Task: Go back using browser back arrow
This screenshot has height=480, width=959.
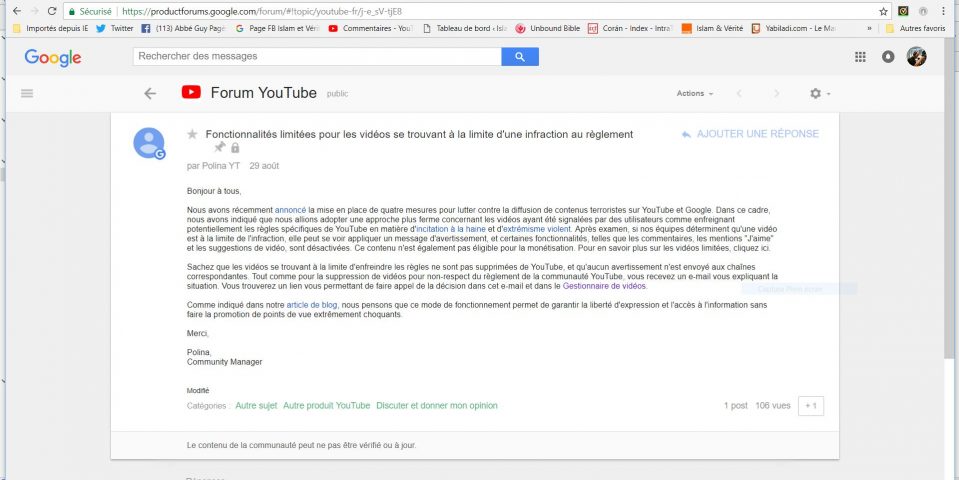Action: point(17,11)
